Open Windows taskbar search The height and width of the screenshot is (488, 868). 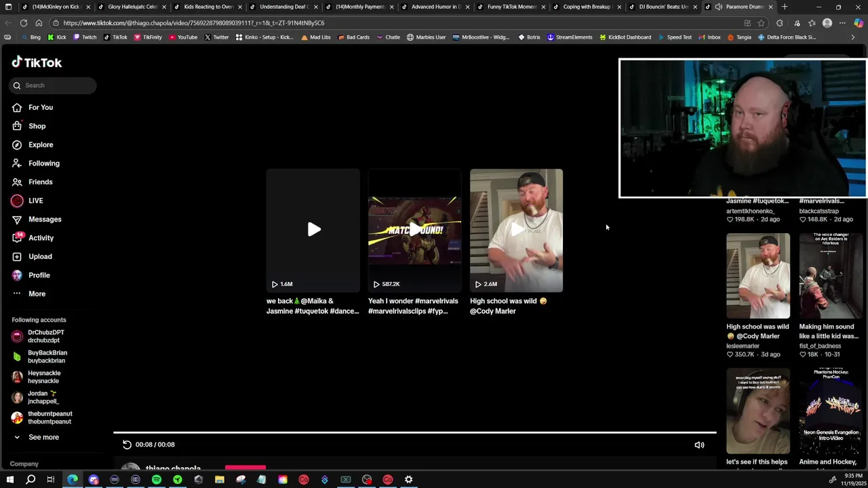(x=31, y=480)
